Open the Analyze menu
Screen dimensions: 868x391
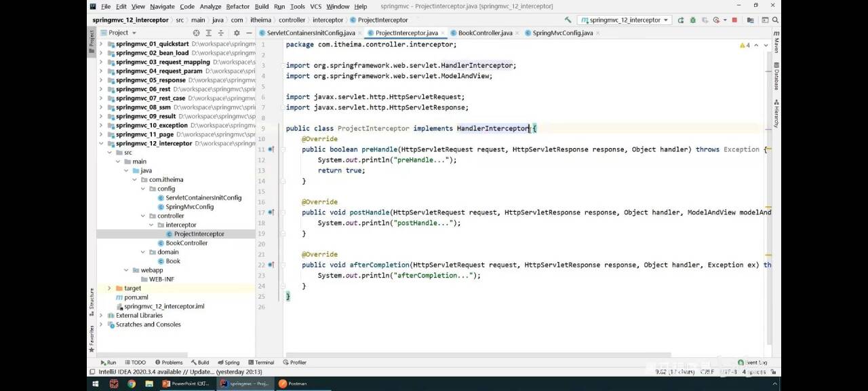pos(210,6)
